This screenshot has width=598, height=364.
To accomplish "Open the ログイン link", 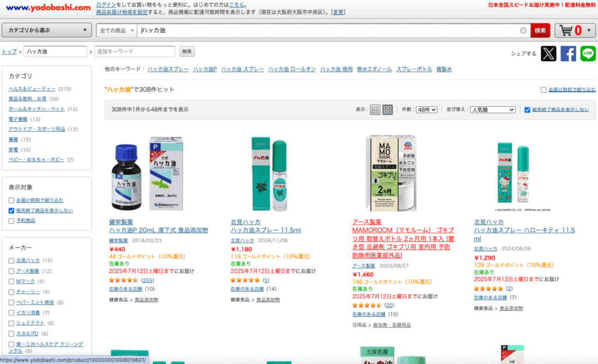I will pyautogui.click(x=106, y=5).
